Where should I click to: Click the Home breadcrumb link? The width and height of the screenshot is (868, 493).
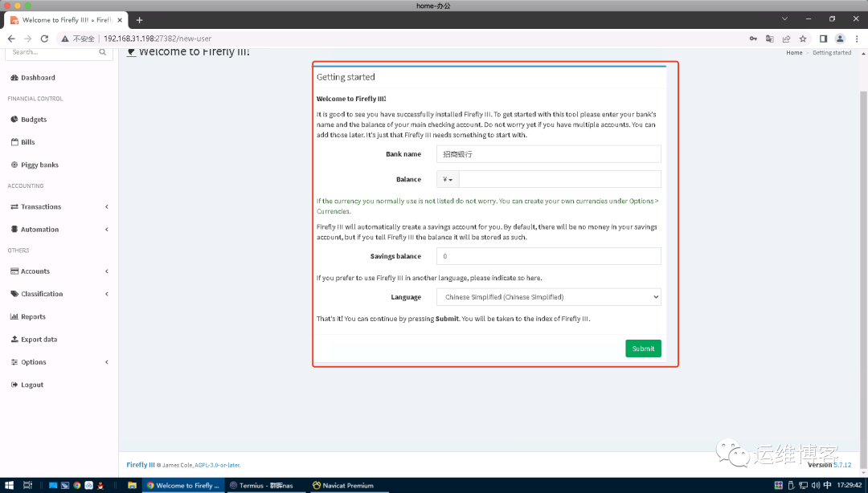(794, 52)
